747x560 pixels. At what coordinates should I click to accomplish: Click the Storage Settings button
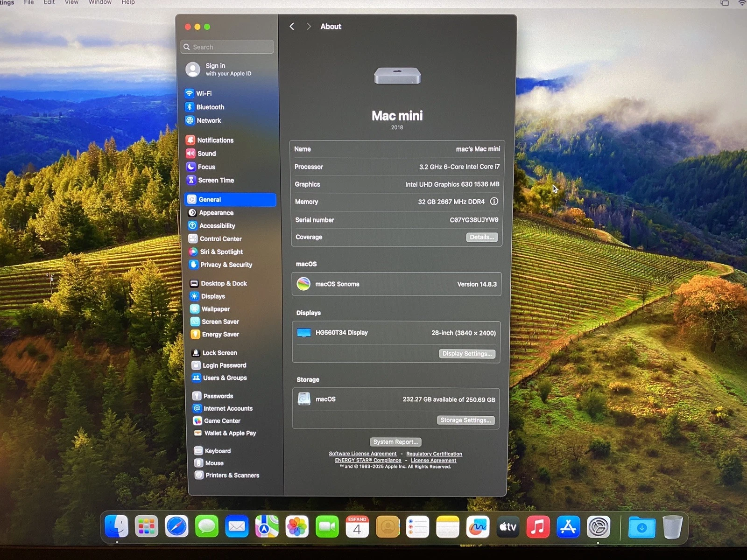465,420
